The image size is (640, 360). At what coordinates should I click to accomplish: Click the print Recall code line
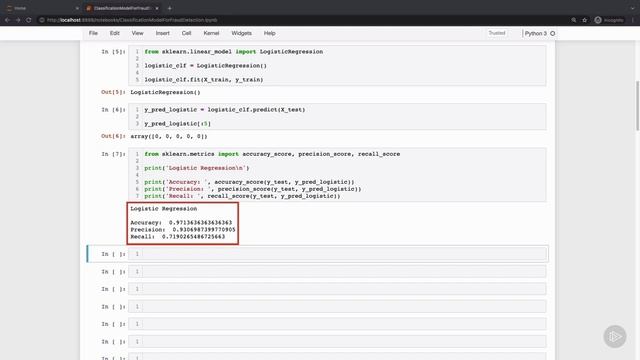pyautogui.click(x=242, y=196)
